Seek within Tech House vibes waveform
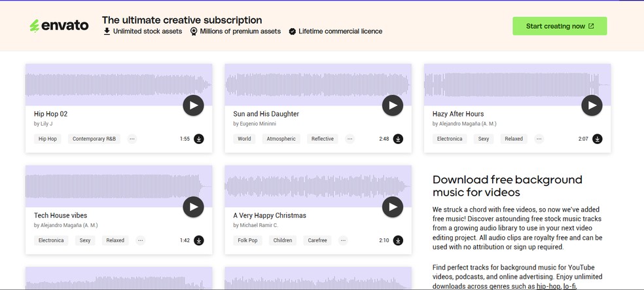Viewport: 644px width, 290px height. (118, 186)
